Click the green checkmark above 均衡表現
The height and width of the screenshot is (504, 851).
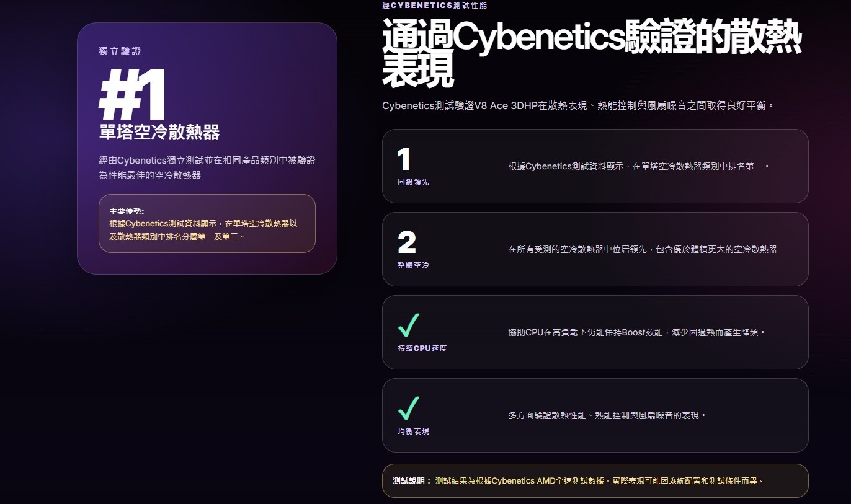409,409
